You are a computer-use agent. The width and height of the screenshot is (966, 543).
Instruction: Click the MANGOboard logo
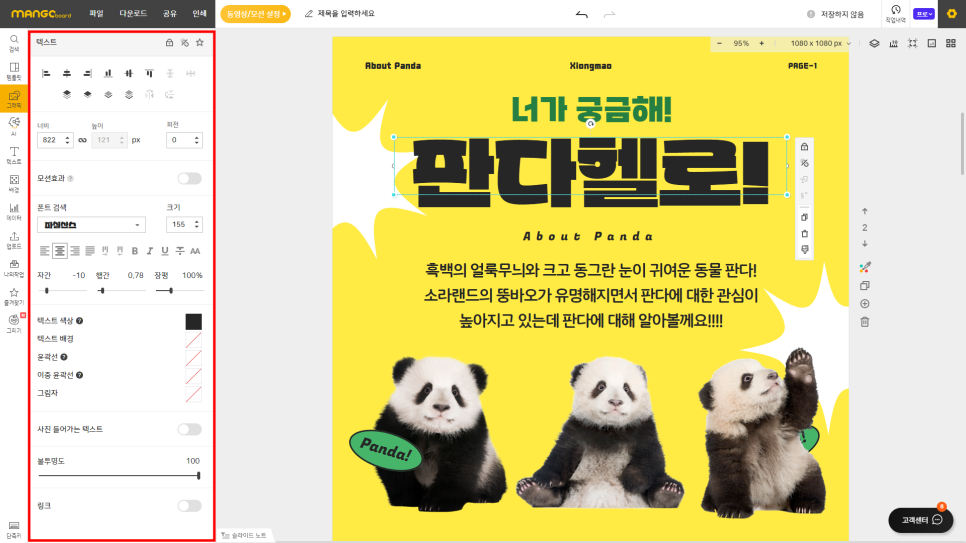(x=41, y=14)
